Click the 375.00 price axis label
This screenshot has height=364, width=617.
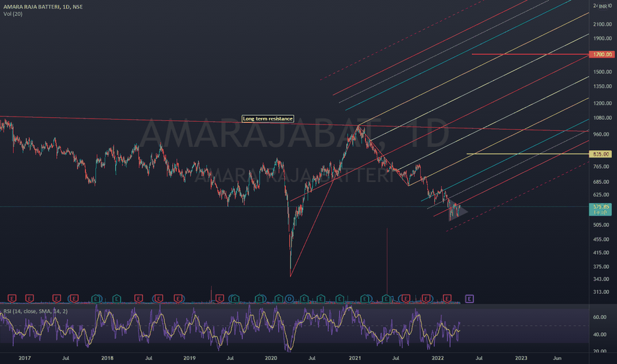click(602, 267)
